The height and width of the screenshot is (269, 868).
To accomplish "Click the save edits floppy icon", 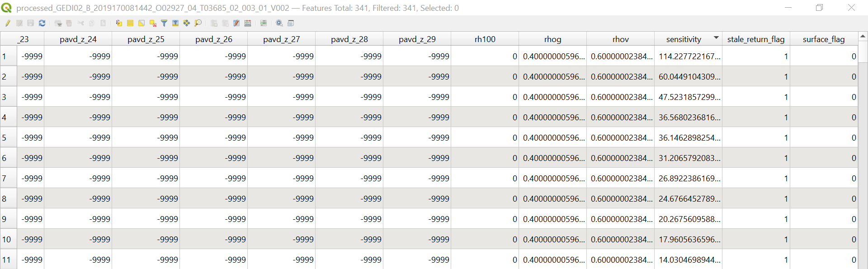I will pos(31,23).
